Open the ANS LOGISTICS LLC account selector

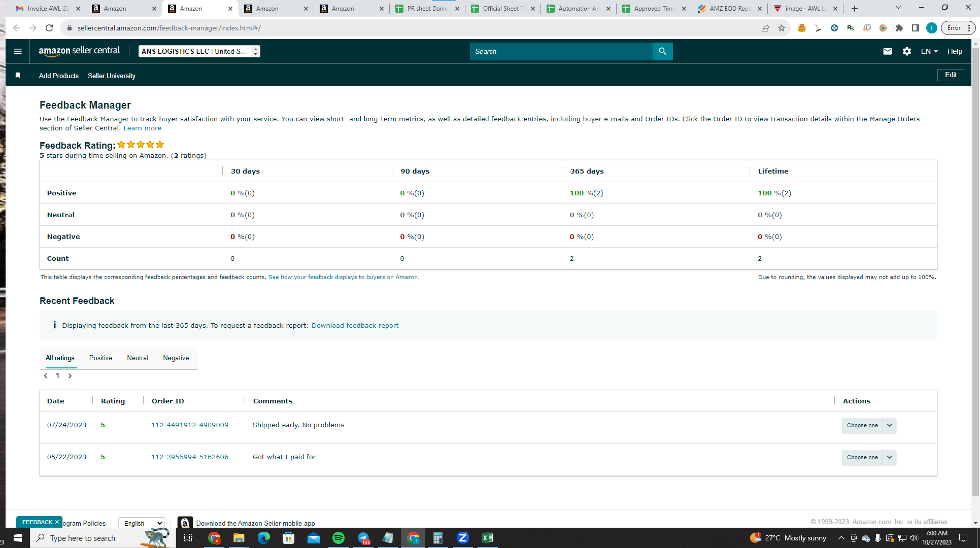pos(199,51)
